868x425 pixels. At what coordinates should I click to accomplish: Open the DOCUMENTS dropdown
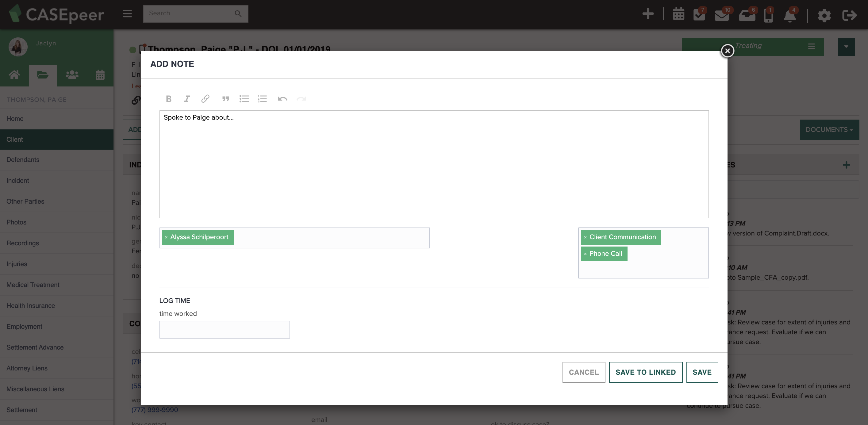[829, 130]
